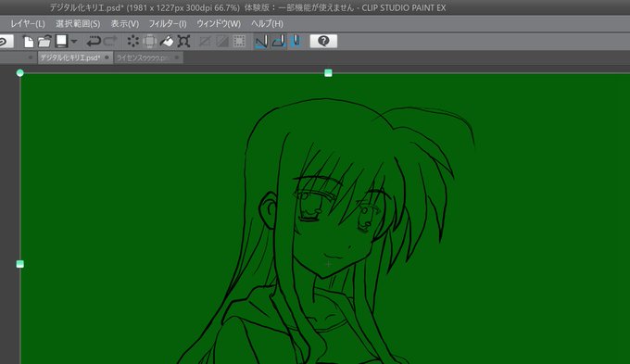630x364 pixels.
Task: Toggle the selection border display icon
Action: [239, 41]
